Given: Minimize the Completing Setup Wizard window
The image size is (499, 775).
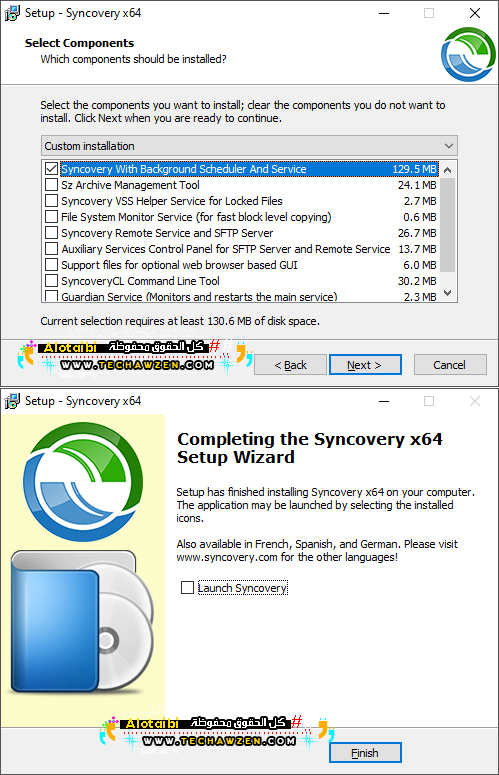Looking at the screenshot, I should [x=384, y=401].
